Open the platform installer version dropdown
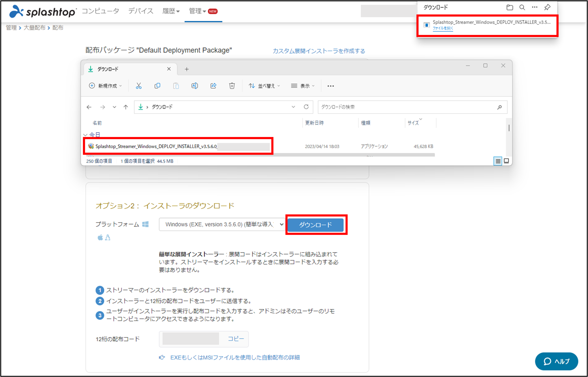The height and width of the screenshot is (377, 588). coord(222,225)
